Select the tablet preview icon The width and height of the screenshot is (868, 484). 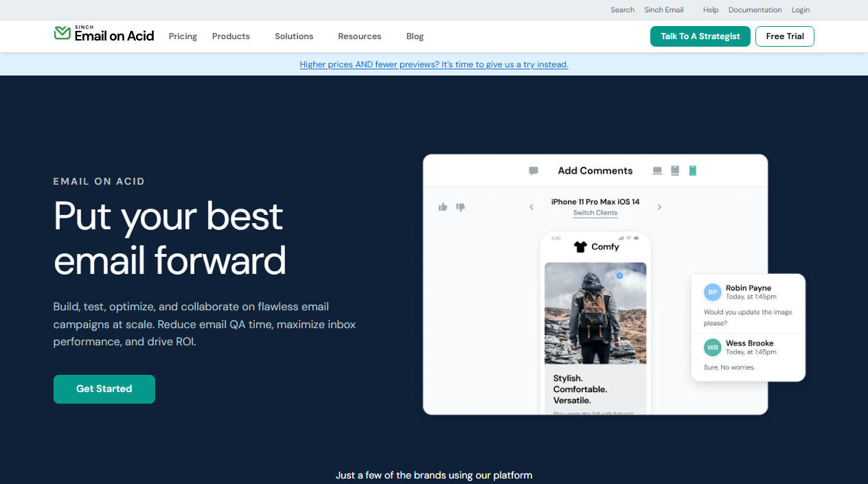click(675, 171)
